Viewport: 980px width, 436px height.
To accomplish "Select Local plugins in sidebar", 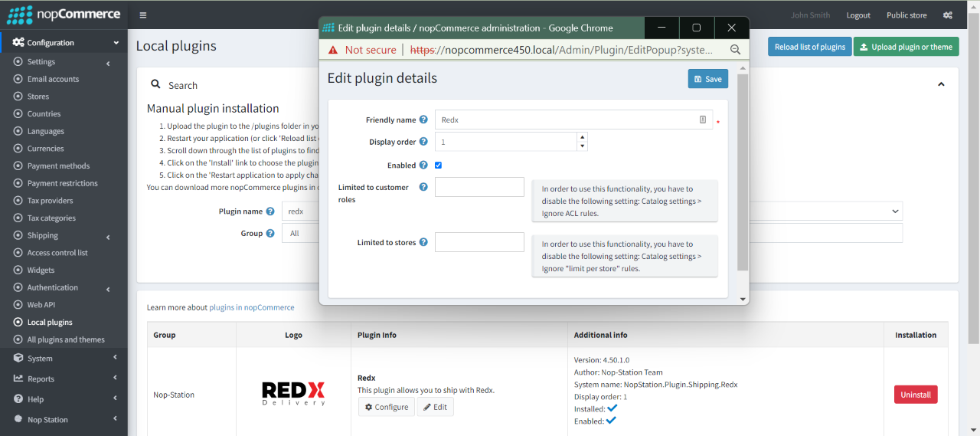I will pos(50,323).
